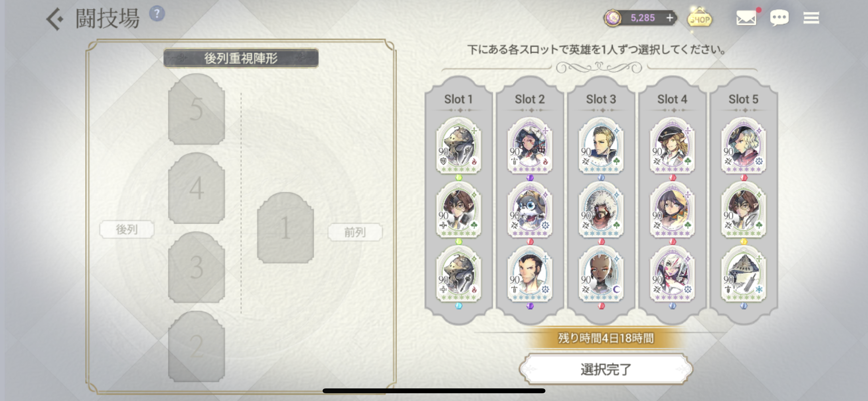Select the raccoon hero with goggles in Slot 2
The height and width of the screenshot is (401, 868).
530,210
